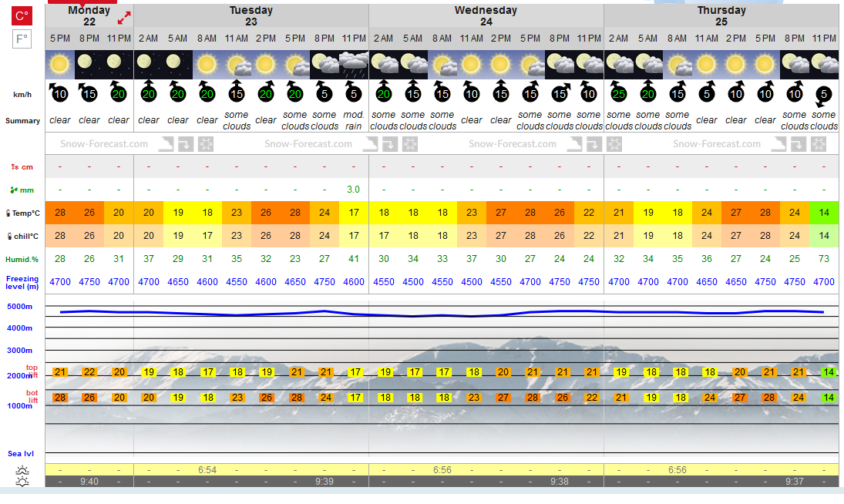Click Wednesday 11 PM wind icon showing 10
This screenshot has width=844, height=504.
589,93
